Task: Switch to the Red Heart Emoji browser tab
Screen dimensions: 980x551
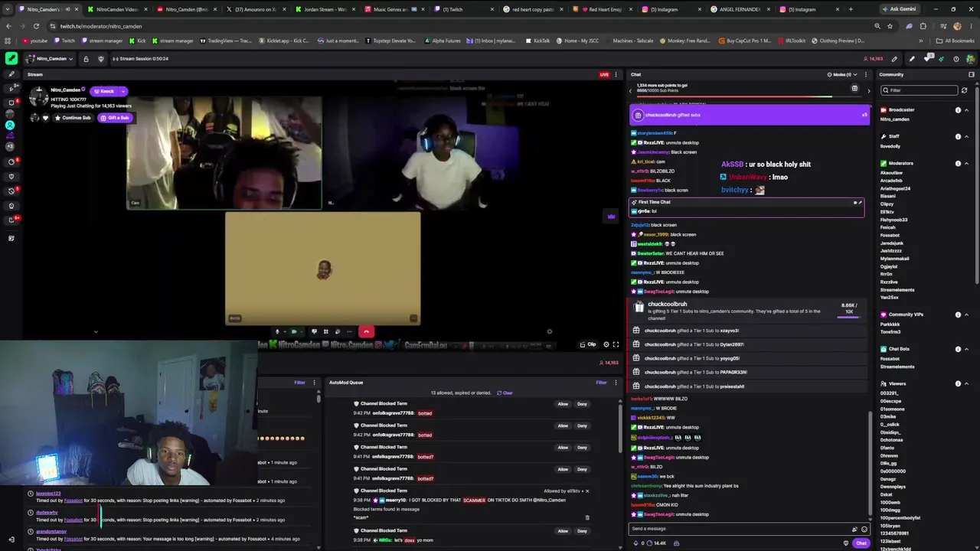Action: pyautogui.click(x=601, y=9)
